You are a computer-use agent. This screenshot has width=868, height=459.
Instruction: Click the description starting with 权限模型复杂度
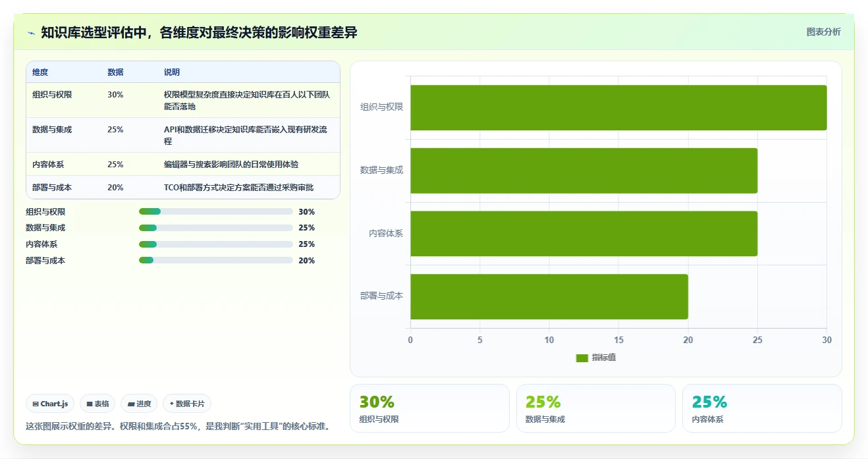tap(247, 101)
